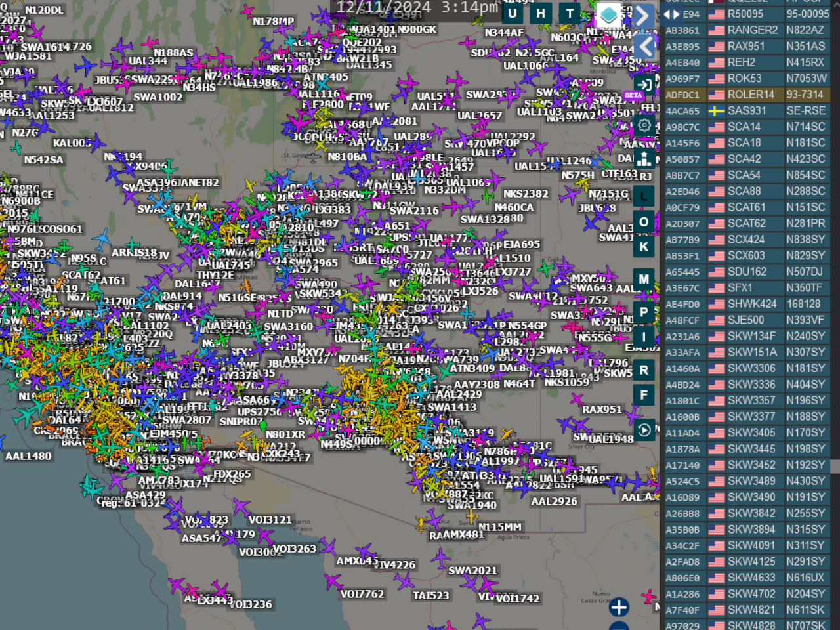Select callsign SKW151A in the table

(752, 352)
